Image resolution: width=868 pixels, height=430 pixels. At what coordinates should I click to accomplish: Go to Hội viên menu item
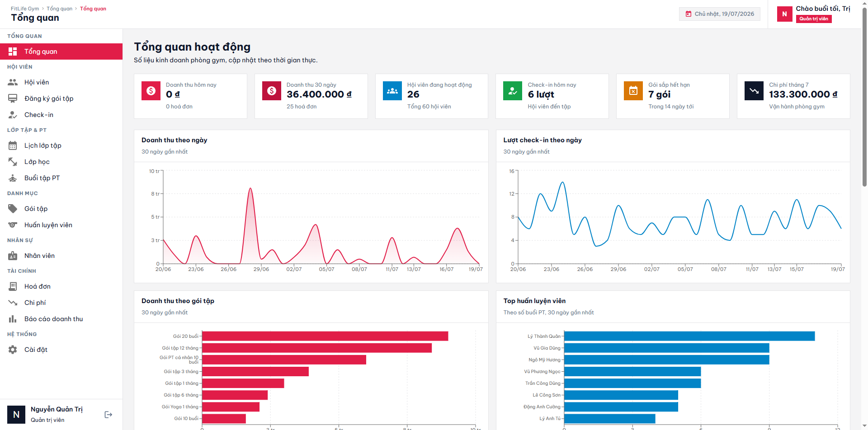tap(61, 82)
